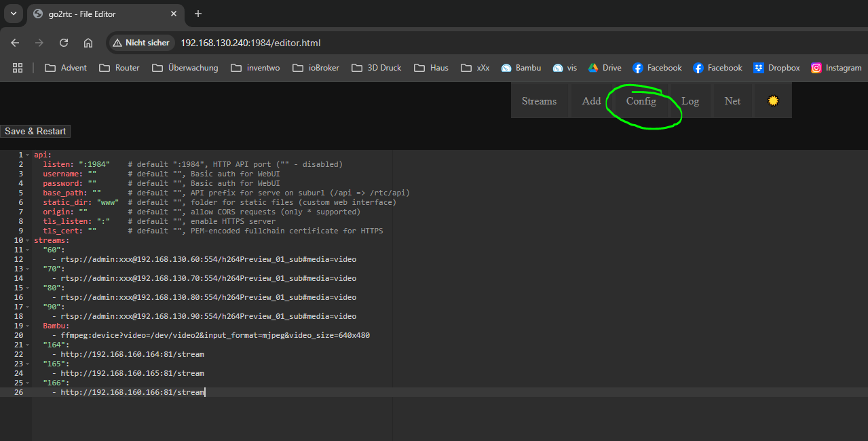
Task: Fold the Bambu stream on line 19
Action: click(x=28, y=326)
